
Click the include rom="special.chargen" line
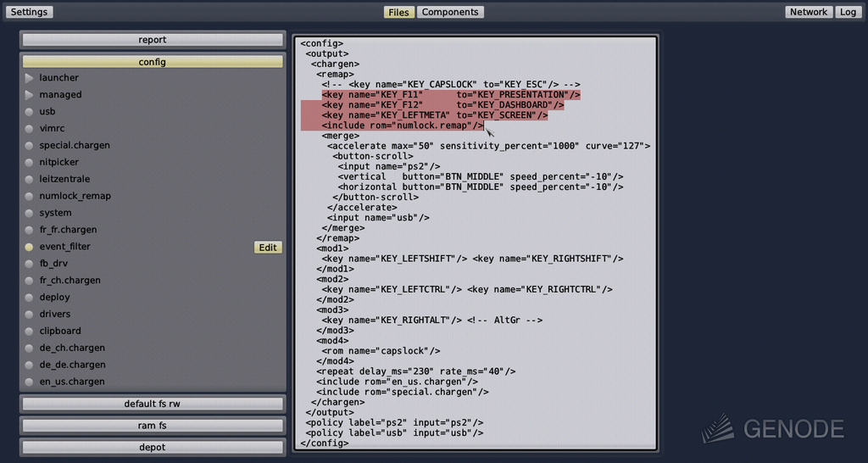click(403, 392)
